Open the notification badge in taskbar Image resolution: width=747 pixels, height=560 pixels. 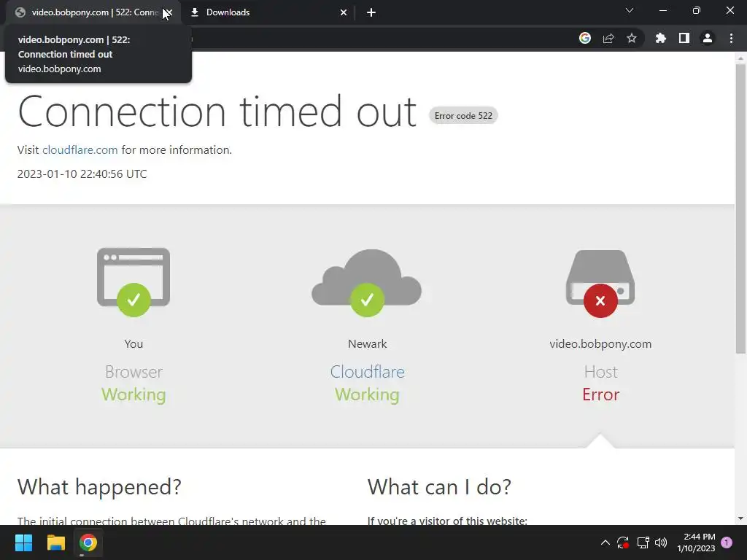(x=727, y=542)
